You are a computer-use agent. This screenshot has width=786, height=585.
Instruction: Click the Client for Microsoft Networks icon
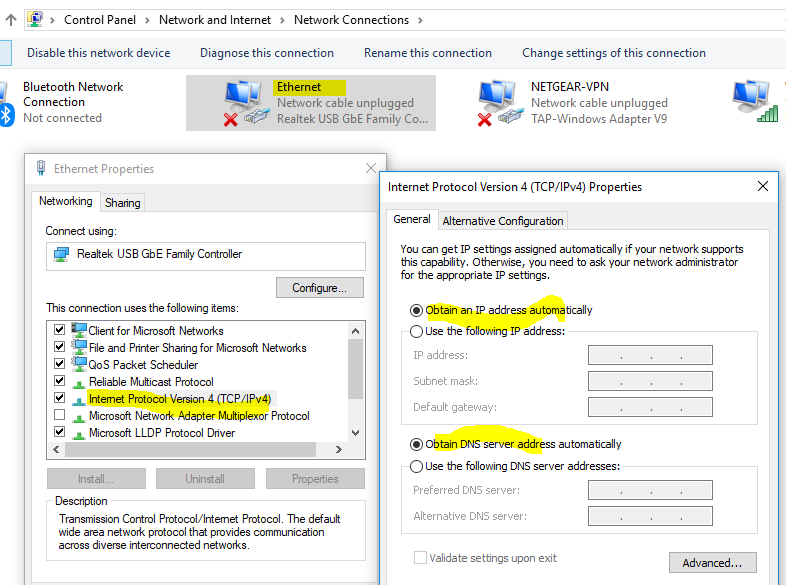(x=79, y=330)
